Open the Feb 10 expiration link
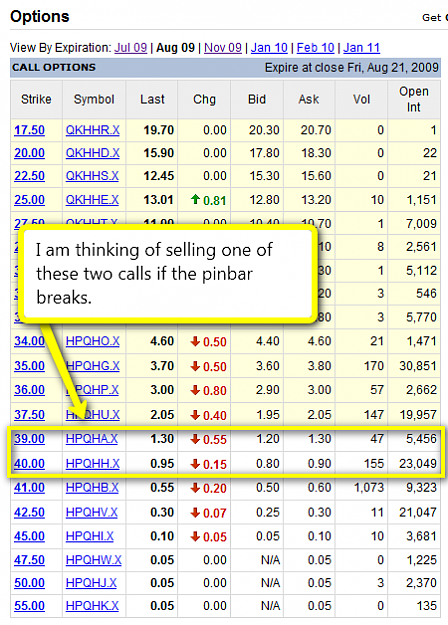This screenshot has width=448, height=625. coord(315,48)
